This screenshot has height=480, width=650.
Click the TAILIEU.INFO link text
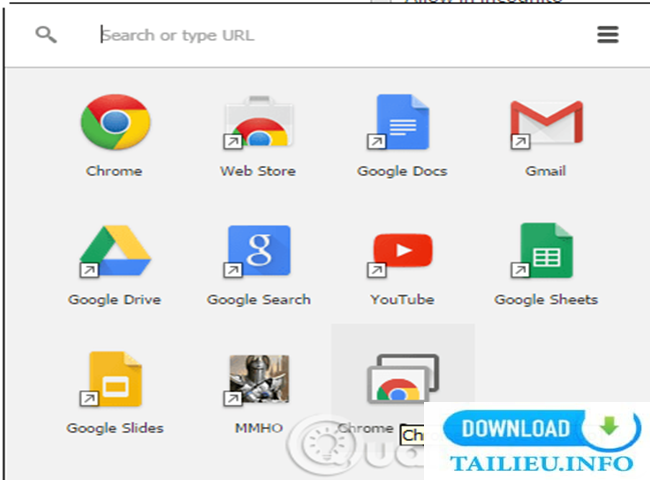click(x=542, y=464)
